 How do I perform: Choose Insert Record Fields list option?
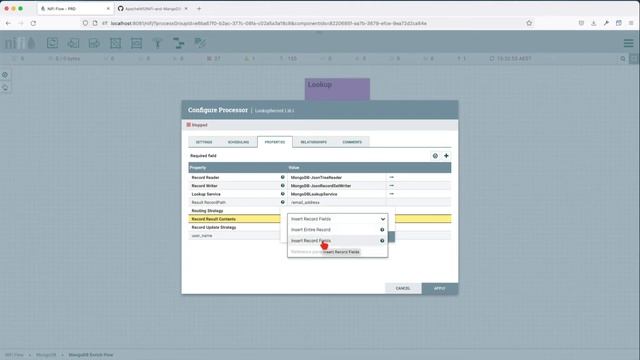click(338, 241)
